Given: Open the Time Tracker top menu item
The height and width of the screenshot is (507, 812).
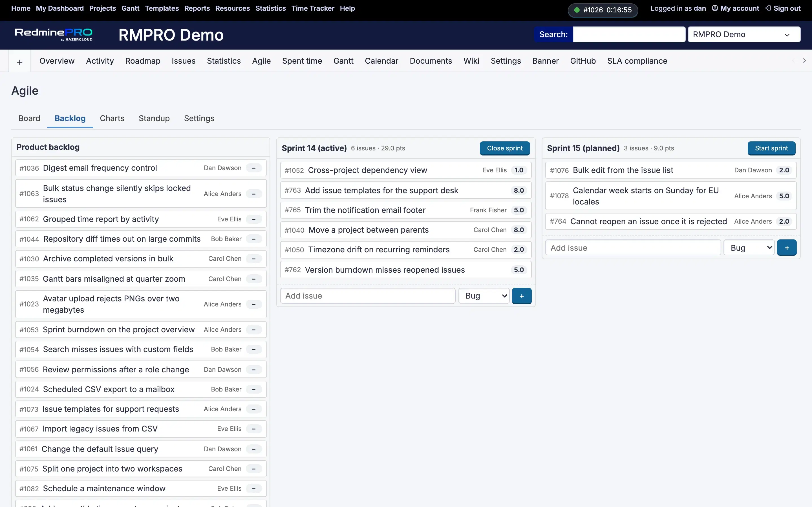Looking at the screenshot, I should click(313, 8).
